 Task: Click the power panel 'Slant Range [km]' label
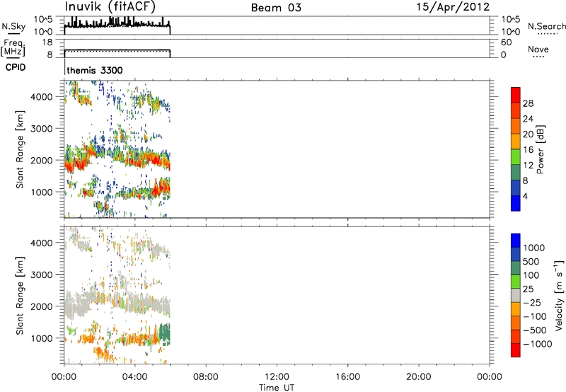click(x=20, y=149)
